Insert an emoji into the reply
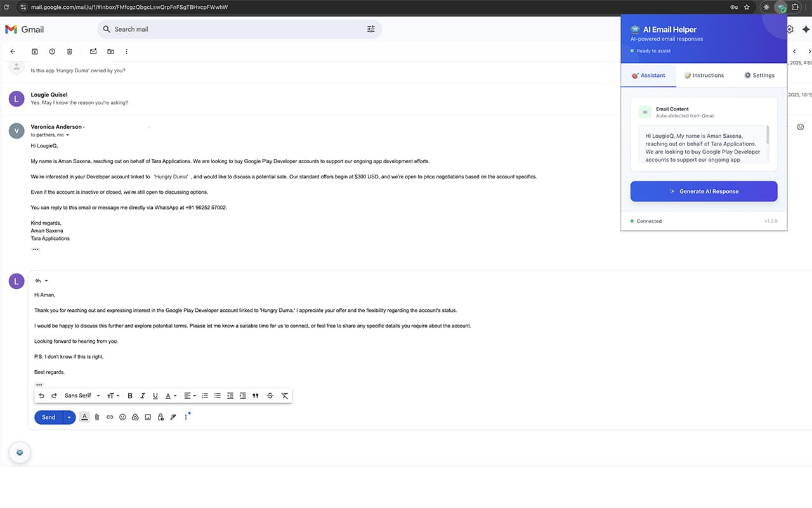 pyautogui.click(x=122, y=417)
